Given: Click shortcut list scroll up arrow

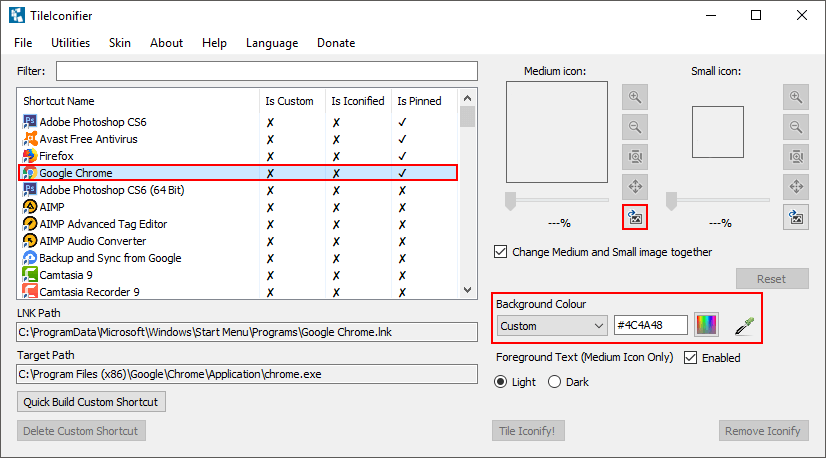Looking at the screenshot, I should coord(467,98).
